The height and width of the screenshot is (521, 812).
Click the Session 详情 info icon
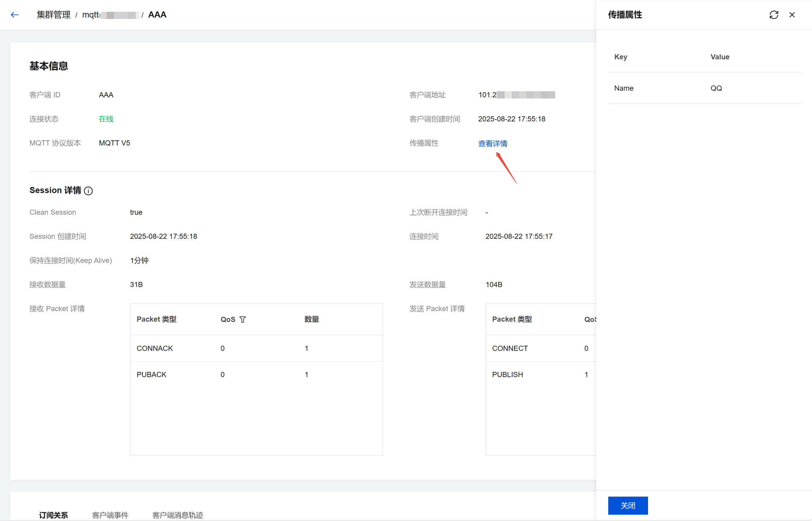coord(88,191)
